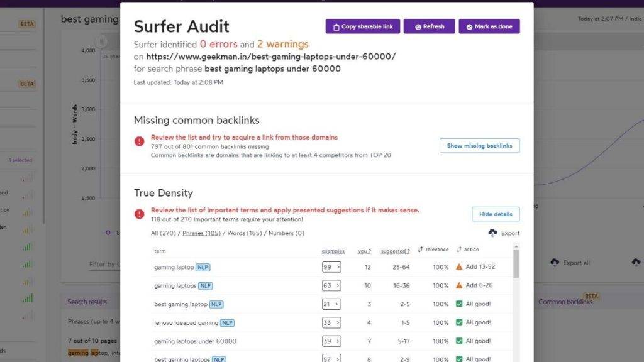Screen dimensions: 644x362
Task: Switch to Numbers (0) filter
Action: click(x=286, y=233)
